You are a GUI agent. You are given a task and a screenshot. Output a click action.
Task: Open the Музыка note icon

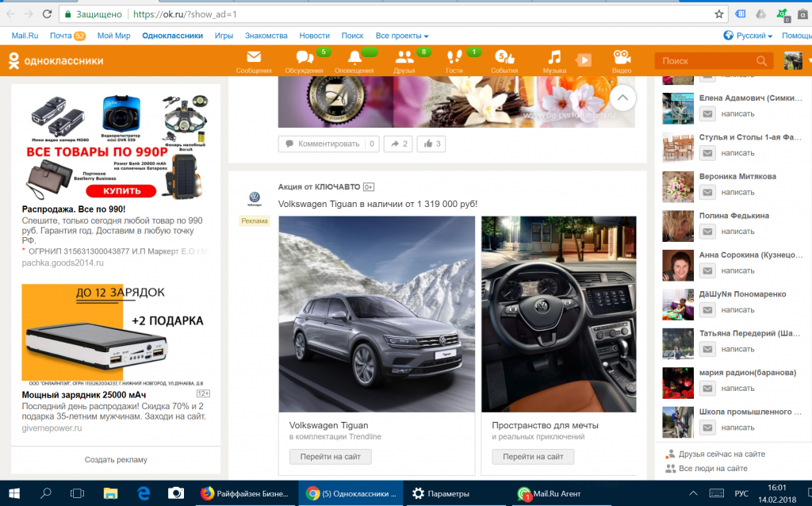pos(554,62)
